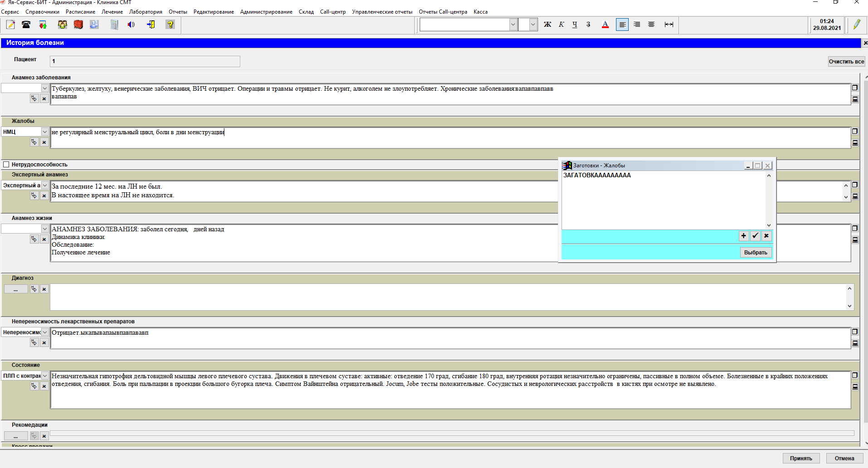Click the Очистить все button

846,62
